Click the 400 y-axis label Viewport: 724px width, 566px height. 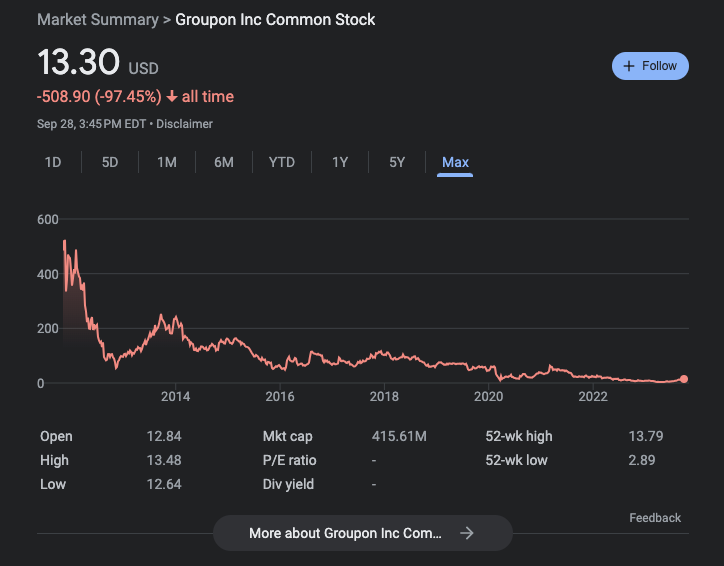point(48,274)
